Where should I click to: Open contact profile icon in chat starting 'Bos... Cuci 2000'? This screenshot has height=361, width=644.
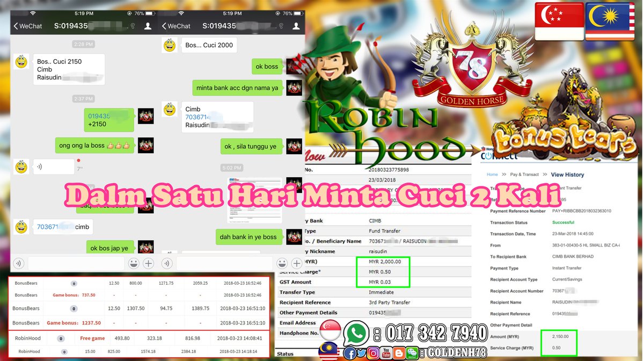296,26
